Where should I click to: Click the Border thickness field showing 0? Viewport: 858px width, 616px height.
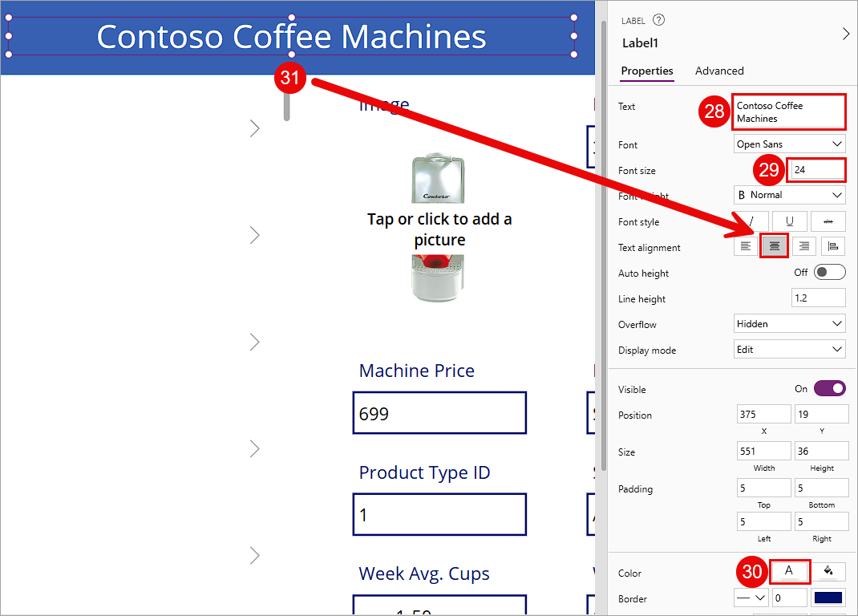point(789,598)
